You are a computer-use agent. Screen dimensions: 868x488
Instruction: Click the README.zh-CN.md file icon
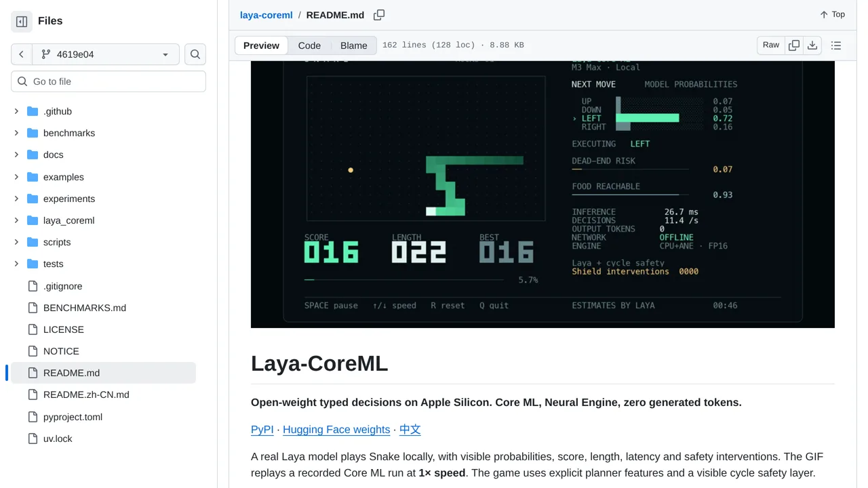[x=33, y=394]
